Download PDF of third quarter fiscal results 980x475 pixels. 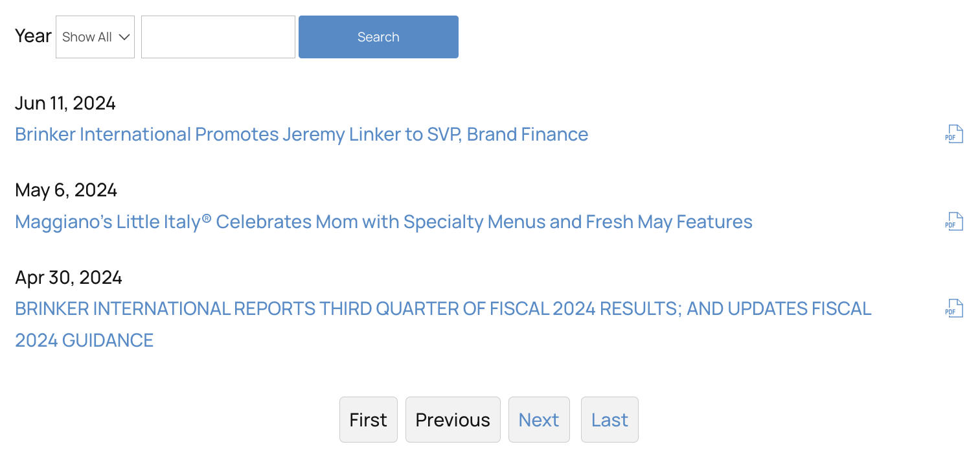click(x=954, y=308)
